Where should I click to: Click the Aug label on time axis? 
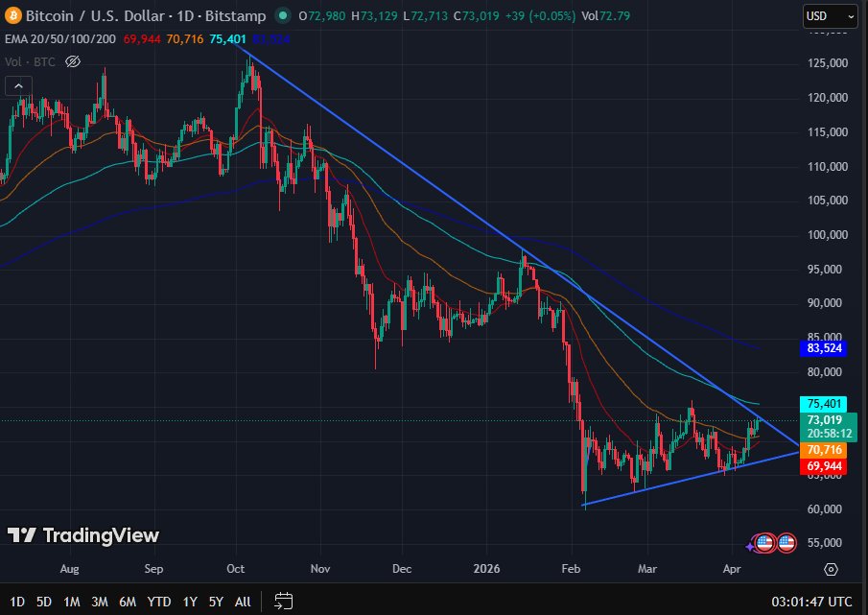(x=69, y=569)
